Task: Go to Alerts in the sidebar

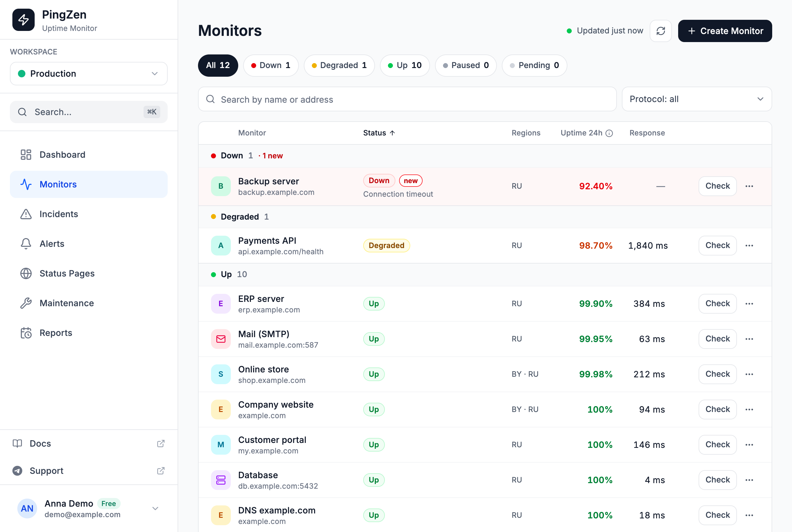Action: tap(88, 244)
